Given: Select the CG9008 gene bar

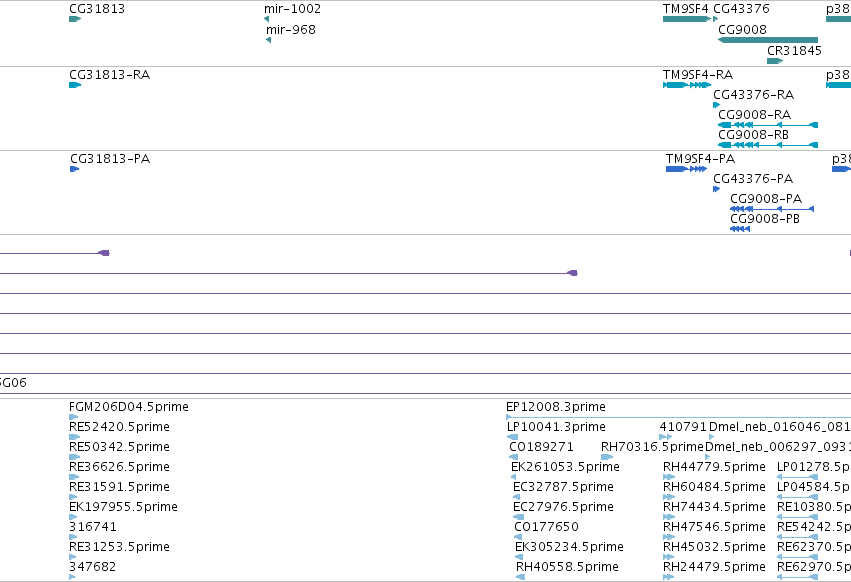Looking at the screenshot, I should pyautogui.click(x=768, y=40).
